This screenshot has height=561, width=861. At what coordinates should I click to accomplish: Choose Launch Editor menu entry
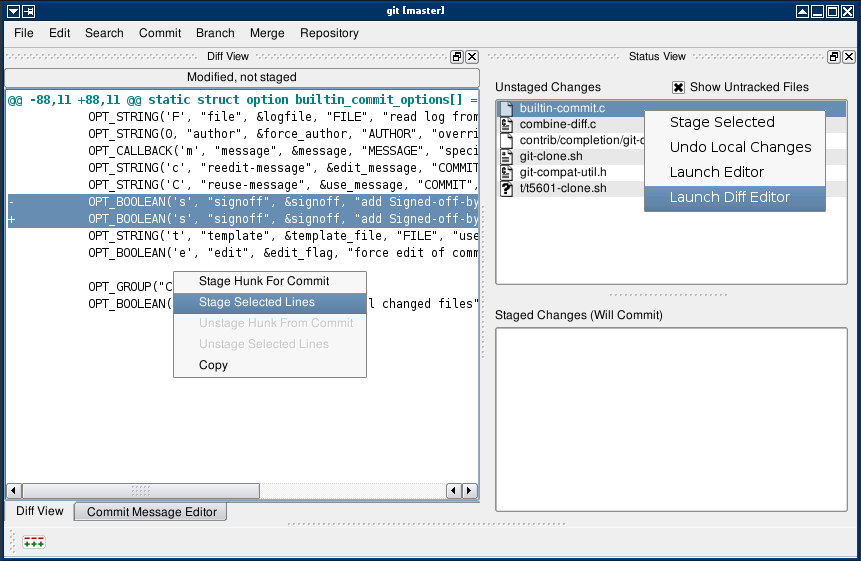click(x=735, y=172)
